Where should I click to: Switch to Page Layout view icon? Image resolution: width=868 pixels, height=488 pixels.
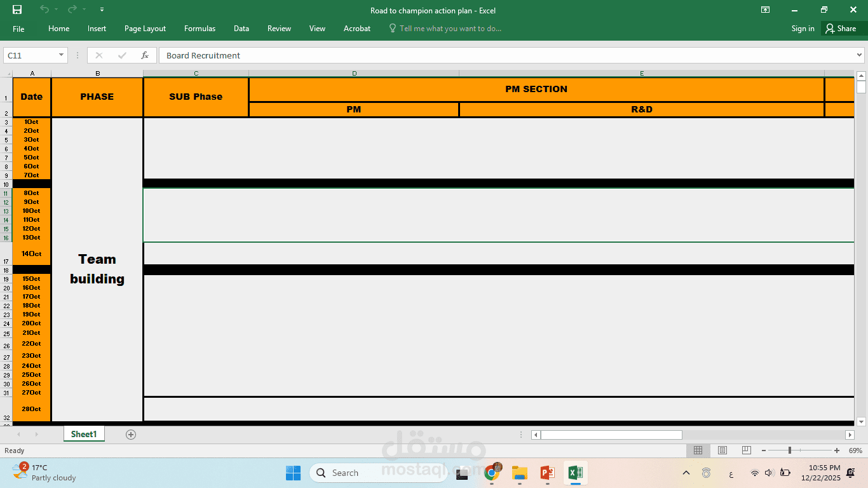[x=722, y=450]
